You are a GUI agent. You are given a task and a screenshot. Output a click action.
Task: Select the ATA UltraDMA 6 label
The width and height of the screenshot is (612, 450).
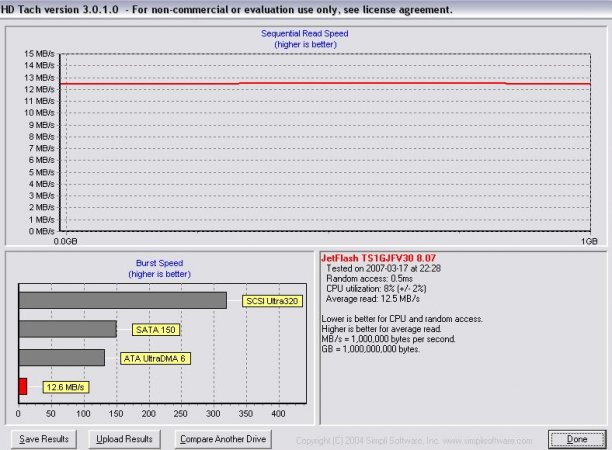click(155, 358)
